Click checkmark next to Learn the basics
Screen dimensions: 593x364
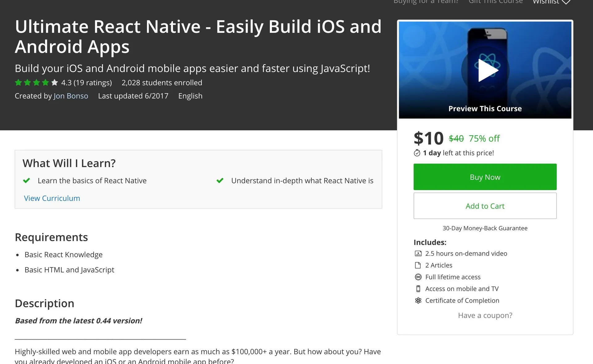click(x=27, y=181)
